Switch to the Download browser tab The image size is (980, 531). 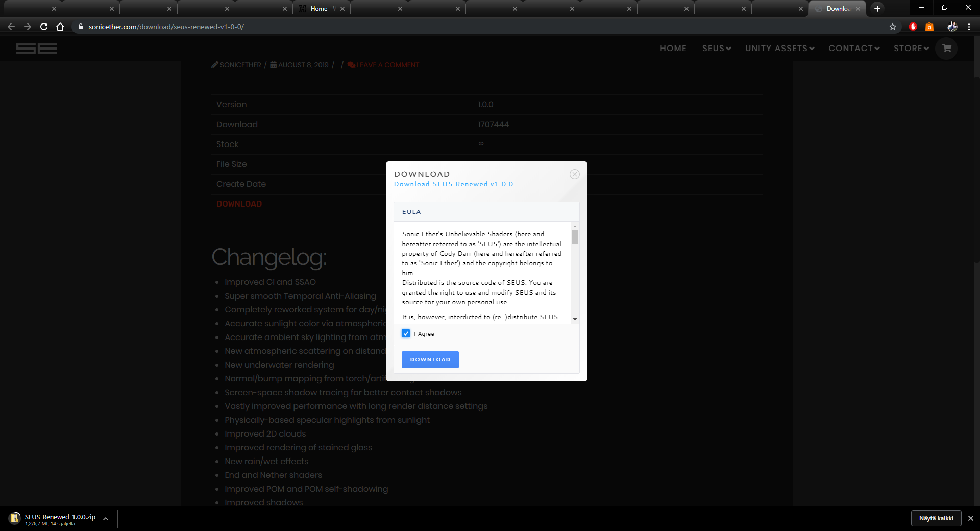(838, 9)
